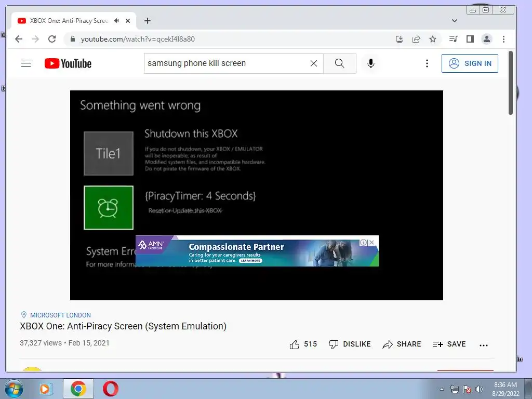Show hidden system tray icons
532x399 pixels.
442,389
